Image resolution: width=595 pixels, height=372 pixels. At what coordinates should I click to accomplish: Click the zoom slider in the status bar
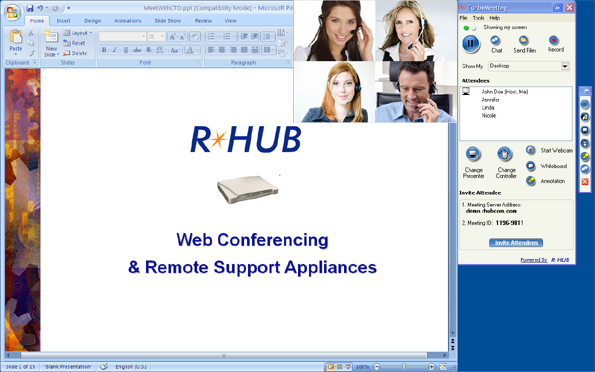pos(404,366)
